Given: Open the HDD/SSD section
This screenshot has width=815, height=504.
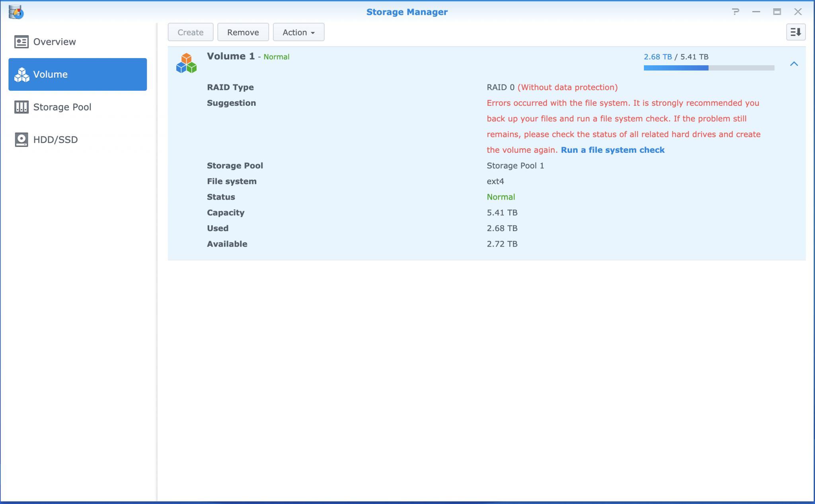Looking at the screenshot, I should click(x=78, y=140).
